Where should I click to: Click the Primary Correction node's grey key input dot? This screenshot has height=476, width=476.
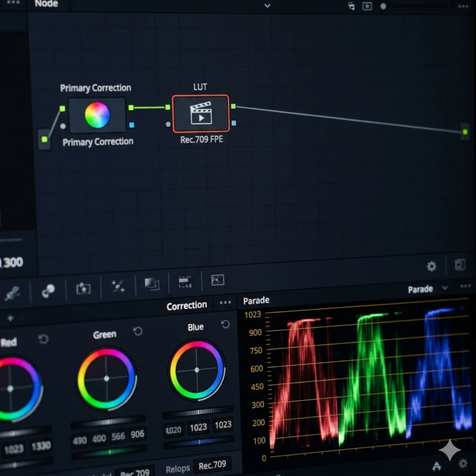pos(63,126)
